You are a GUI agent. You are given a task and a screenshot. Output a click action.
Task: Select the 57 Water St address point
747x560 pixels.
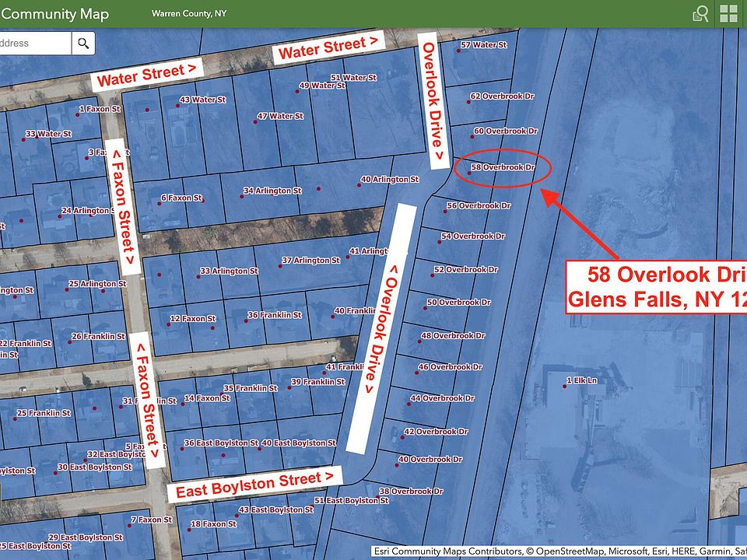point(457,47)
